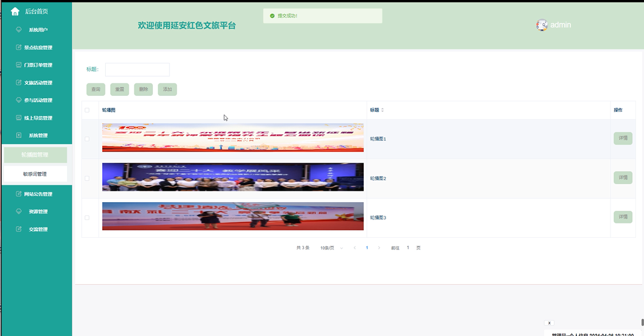The height and width of the screenshot is (336, 644).
Task: Click the 重置 reset button
Action: point(119,89)
